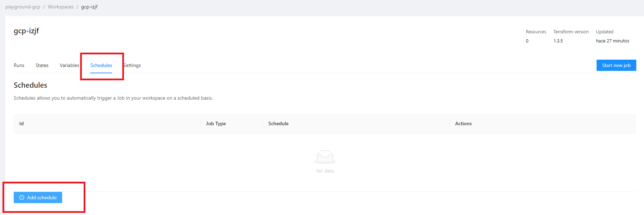
Task: Open the Settings tab
Action: (x=132, y=65)
